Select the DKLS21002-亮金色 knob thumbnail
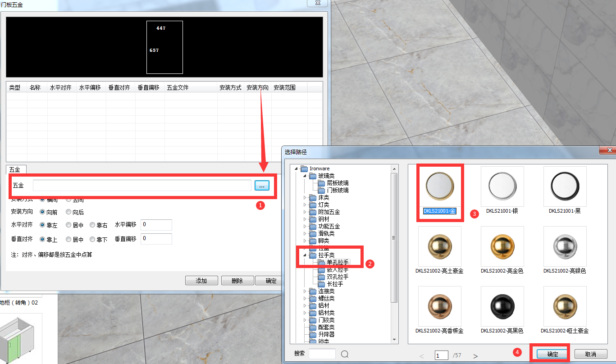Image resolution: width=616 pixels, height=364 pixels. coord(502,247)
